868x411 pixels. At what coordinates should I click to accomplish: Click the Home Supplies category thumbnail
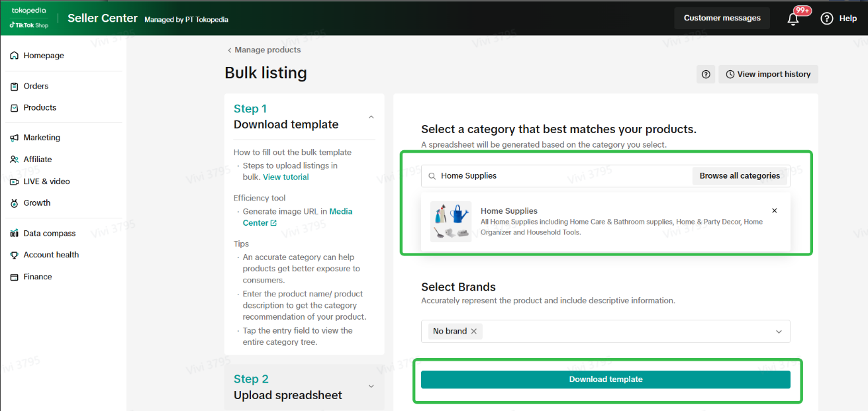point(451,222)
